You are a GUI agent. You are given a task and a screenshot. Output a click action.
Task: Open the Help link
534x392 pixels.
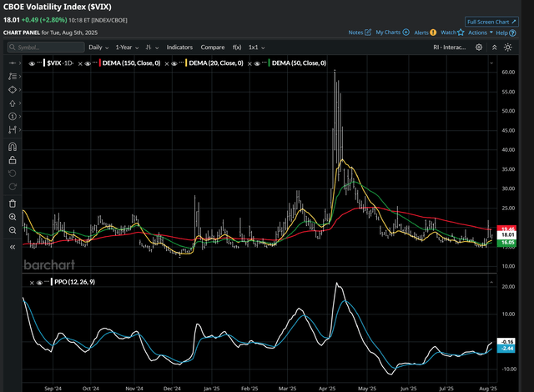tap(501, 33)
